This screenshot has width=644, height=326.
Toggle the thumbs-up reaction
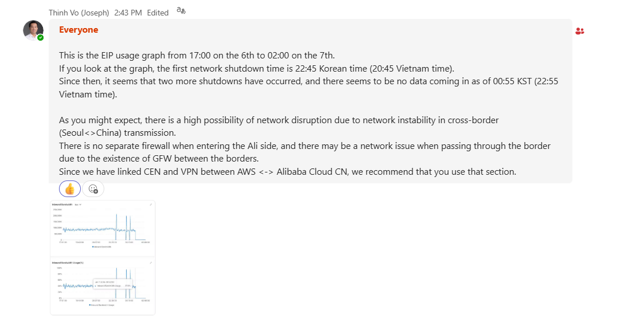70,189
